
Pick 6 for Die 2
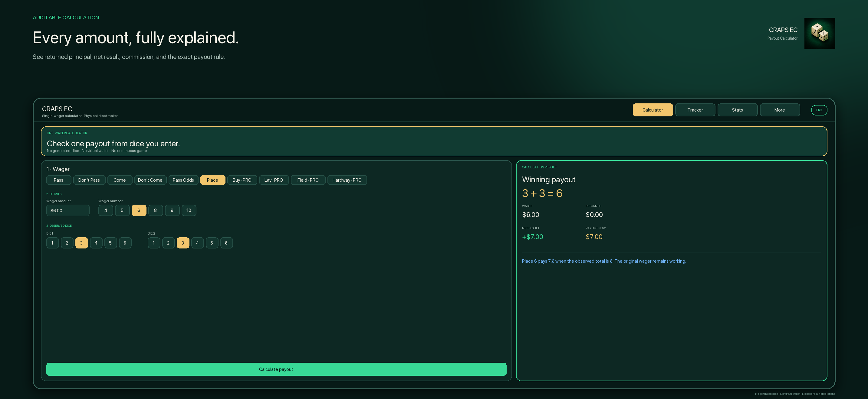(226, 243)
